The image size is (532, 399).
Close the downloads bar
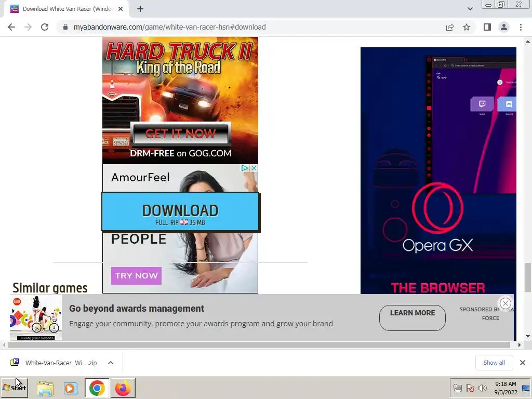click(x=523, y=363)
